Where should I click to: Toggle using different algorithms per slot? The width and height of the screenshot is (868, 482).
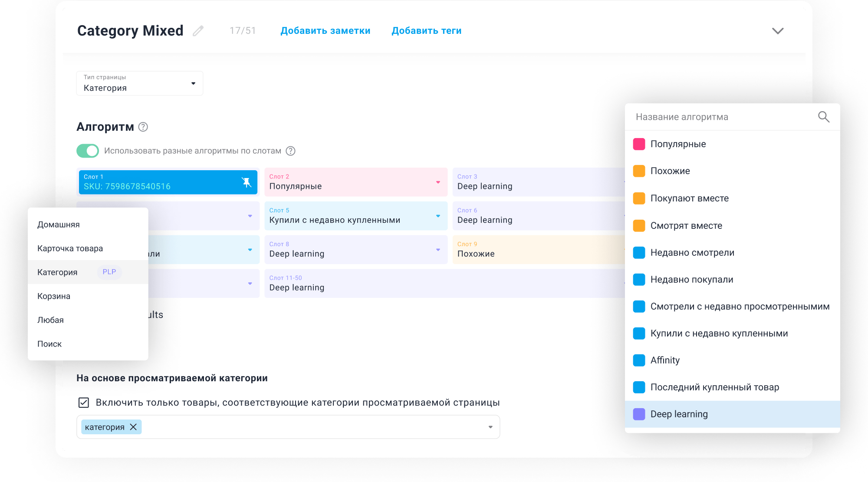(x=88, y=151)
